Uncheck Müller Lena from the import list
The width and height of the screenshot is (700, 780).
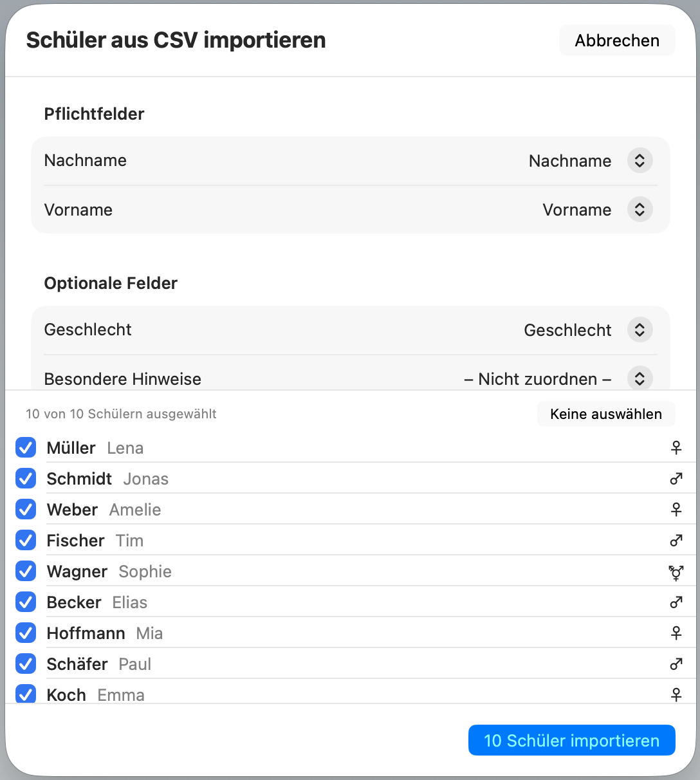[25, 447]
